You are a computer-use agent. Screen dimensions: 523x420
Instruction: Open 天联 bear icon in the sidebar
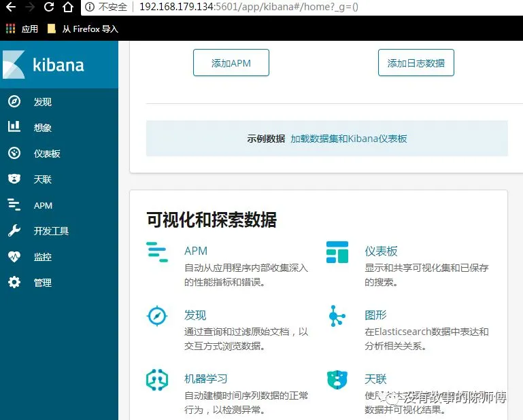coord(14,179)
